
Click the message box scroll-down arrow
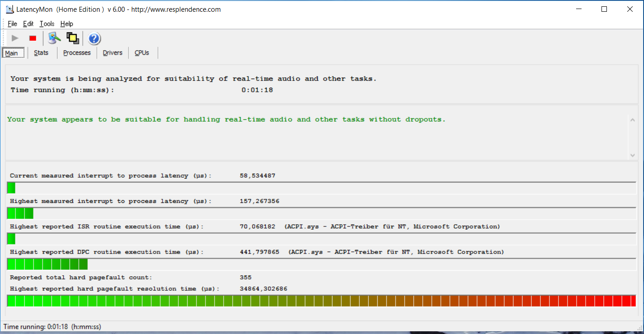coord(632,155)
